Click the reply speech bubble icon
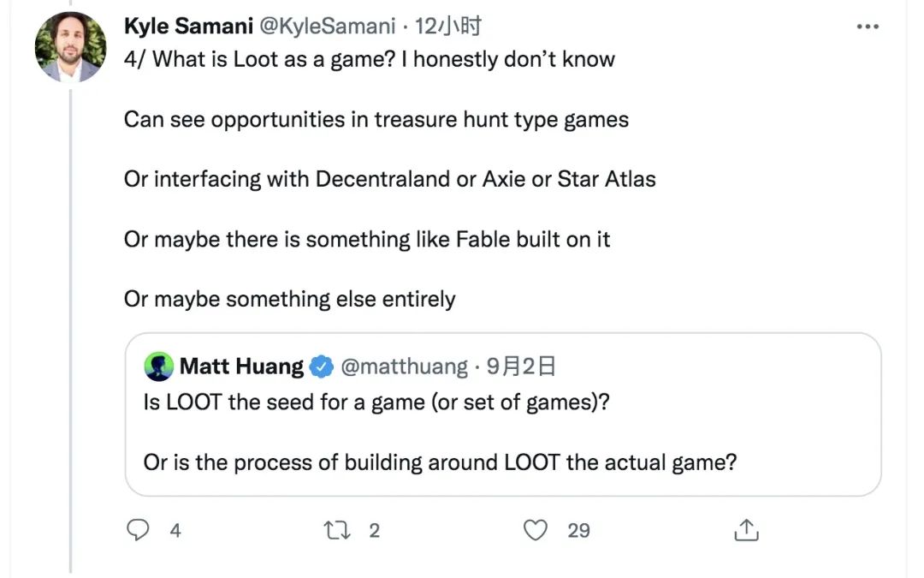This screenshot has height=578, width=924. tap(139, 531)
